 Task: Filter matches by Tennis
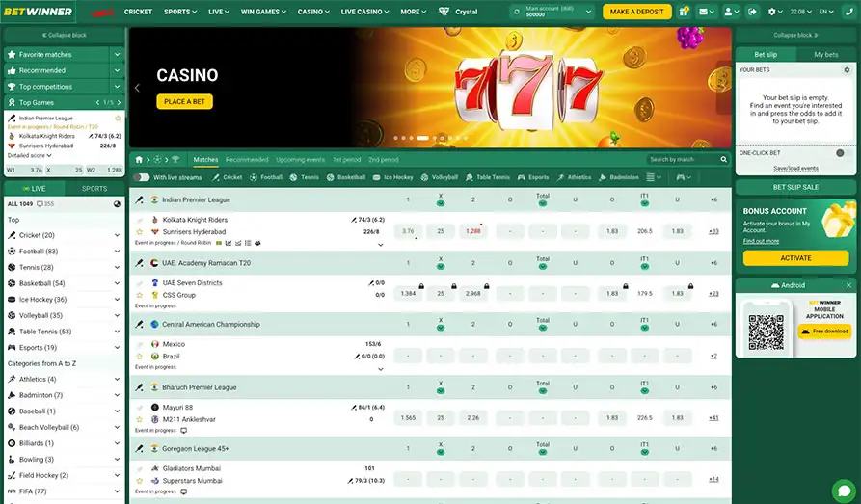pyautogui.click(x=305, y=177)
